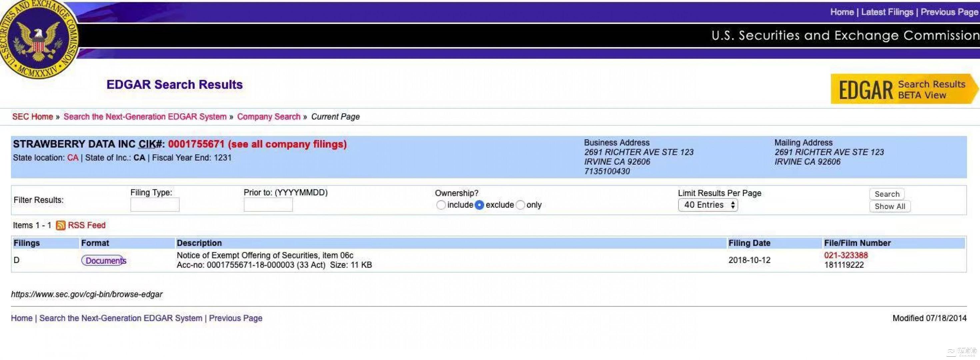Follow the SEC Home breadcrumb link
This screenshot has height=360, width=980.
coord(32,117)
